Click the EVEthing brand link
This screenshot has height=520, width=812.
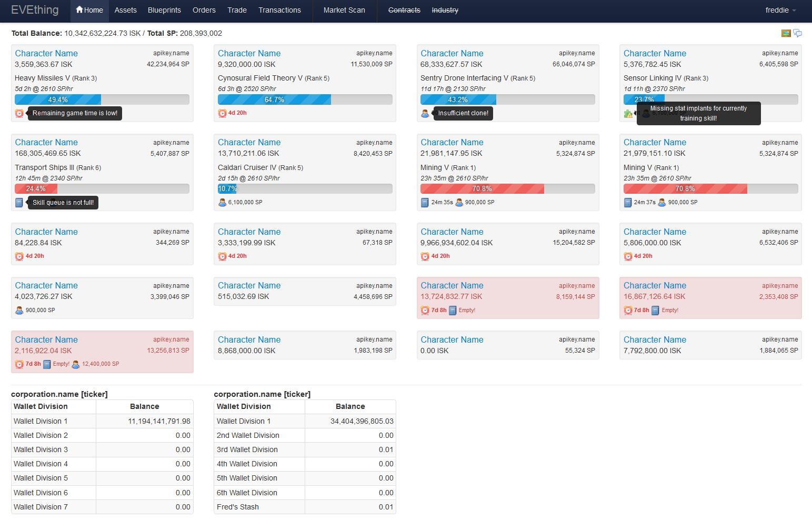35,10
